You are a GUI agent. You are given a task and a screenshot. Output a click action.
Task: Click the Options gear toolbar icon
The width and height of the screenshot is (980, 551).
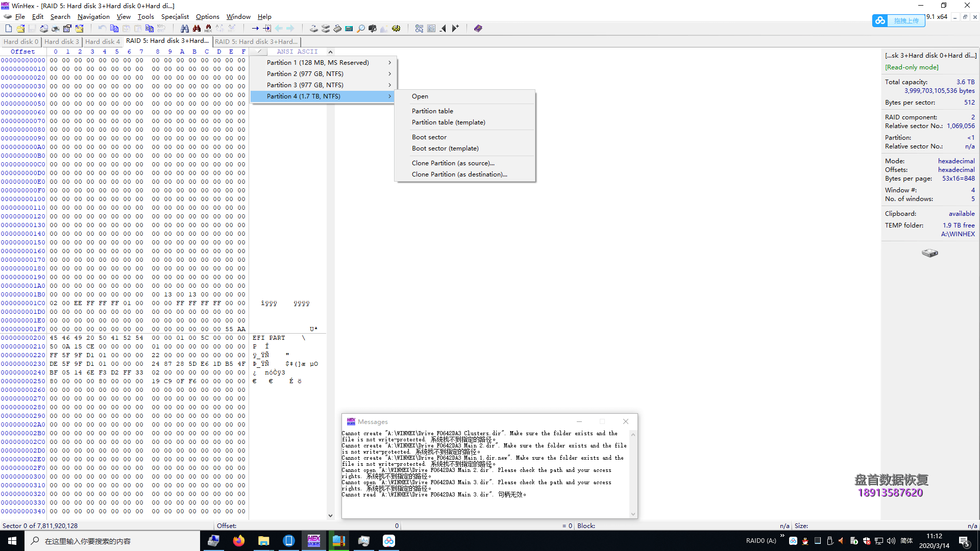point(396,29)
